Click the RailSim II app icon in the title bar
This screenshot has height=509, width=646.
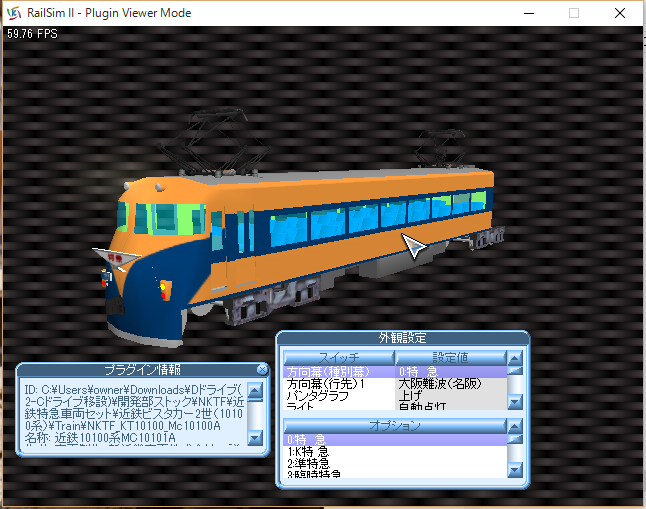pyautogui.click(x=14, y=13)
